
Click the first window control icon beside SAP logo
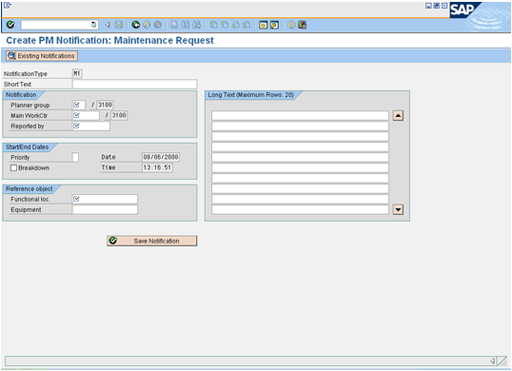(429, 6)
